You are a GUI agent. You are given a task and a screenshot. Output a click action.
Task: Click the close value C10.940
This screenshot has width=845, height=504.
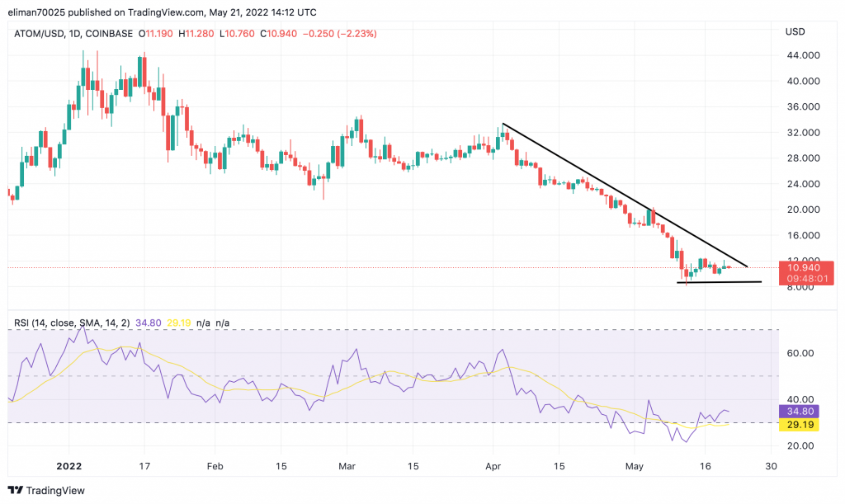tap(279, 33)
